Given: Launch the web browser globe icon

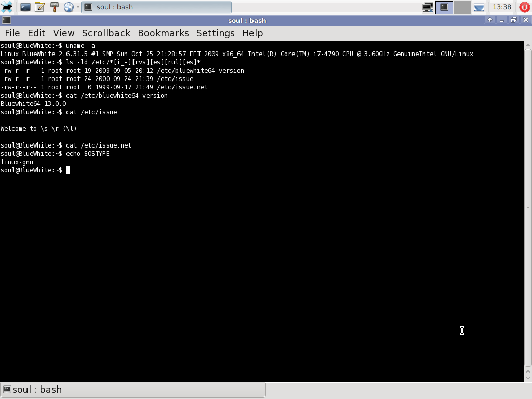Looking at the screenshot, I should [x=69, y=7].
